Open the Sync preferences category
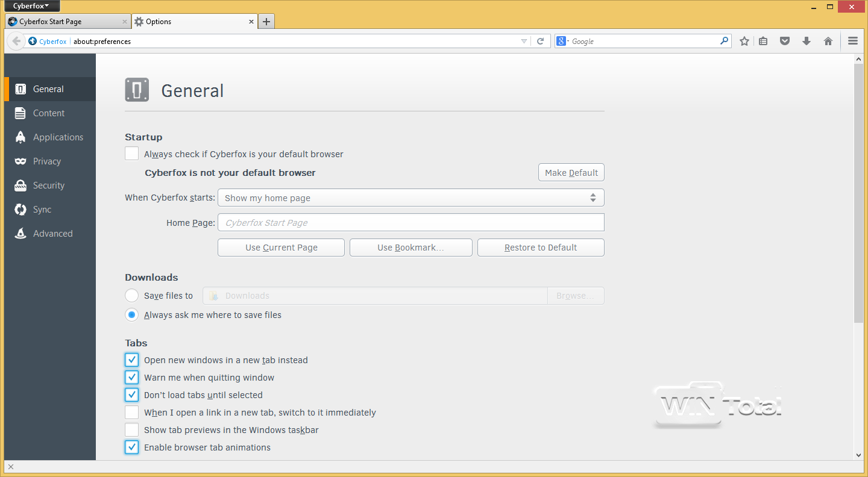Viewport: 868px width, 477px height. pos(50,210)
